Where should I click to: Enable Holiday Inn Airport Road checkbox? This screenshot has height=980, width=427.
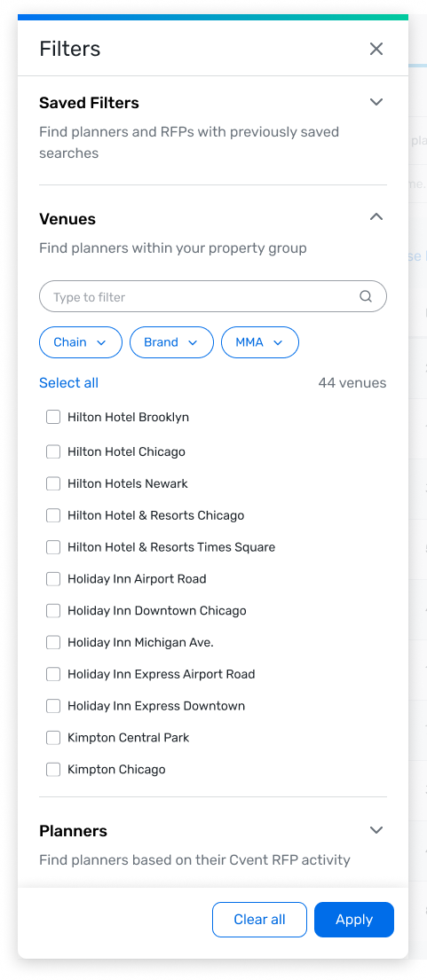pos(53,579)
